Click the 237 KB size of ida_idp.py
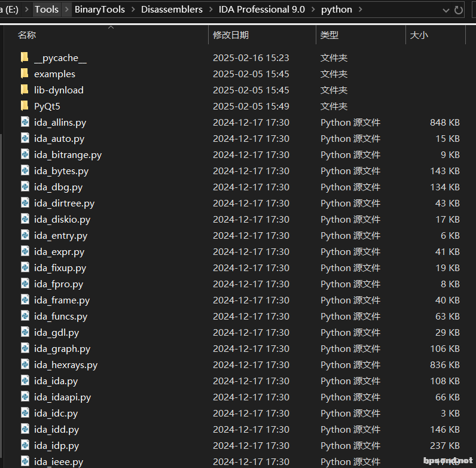Viewport: 476px width, 468px height. pyautogui.click(x=444, y=445)
